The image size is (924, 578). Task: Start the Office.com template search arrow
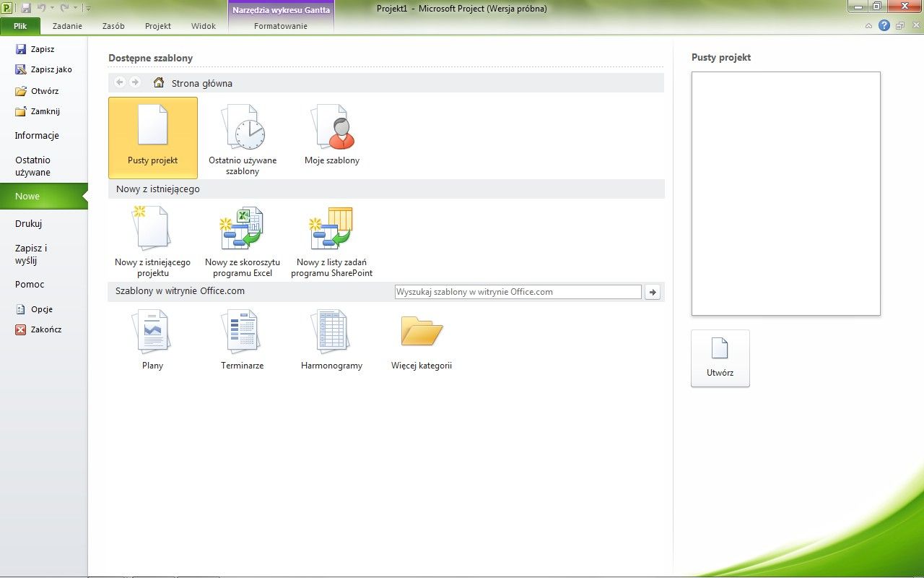[x=653, y=292]
